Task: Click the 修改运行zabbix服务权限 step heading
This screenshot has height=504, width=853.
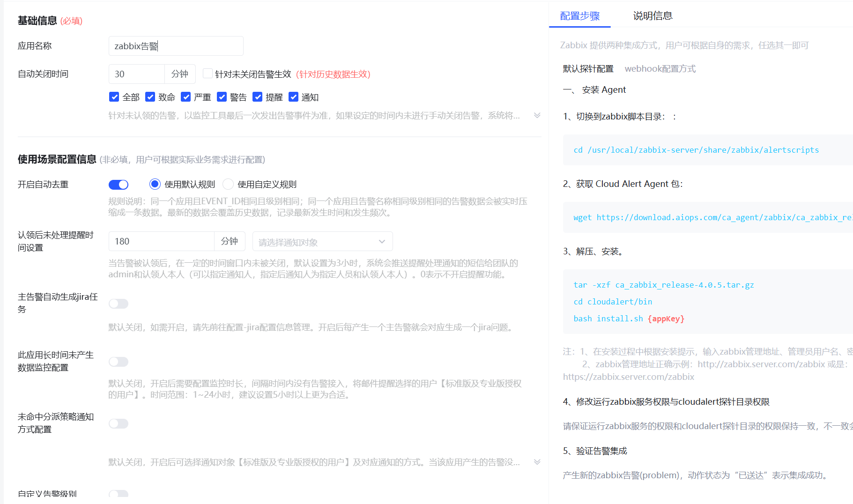Action: coord(667,401)
